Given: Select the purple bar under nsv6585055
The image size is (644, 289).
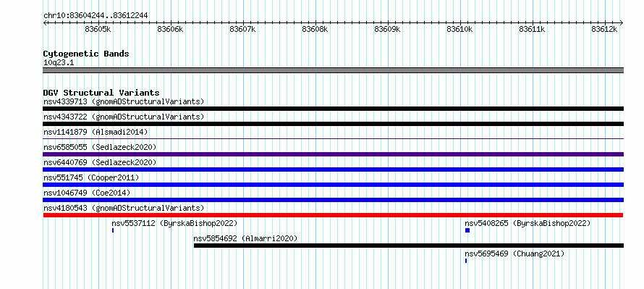Looking at the screenshot, I should [x=333, y=154].
